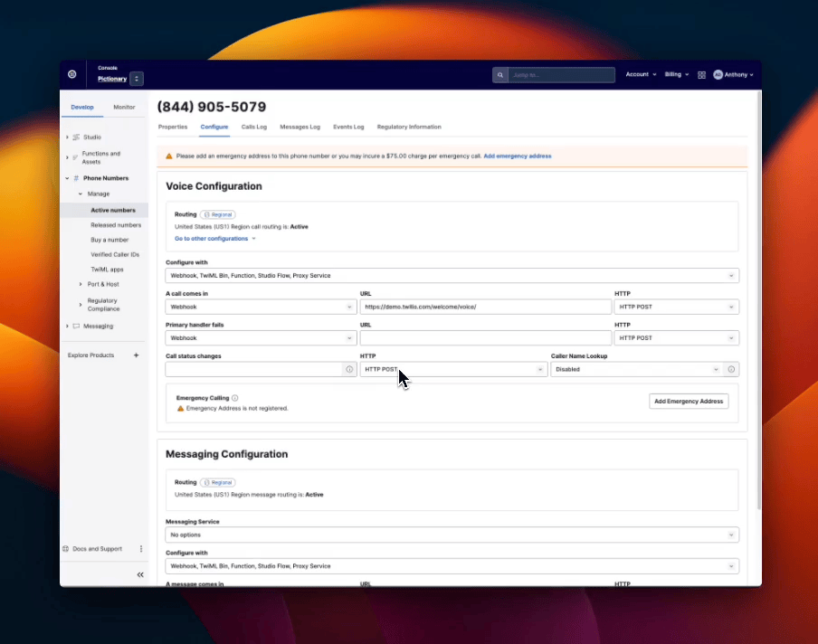Click info icon in Call status changes field

click(349, 369)
